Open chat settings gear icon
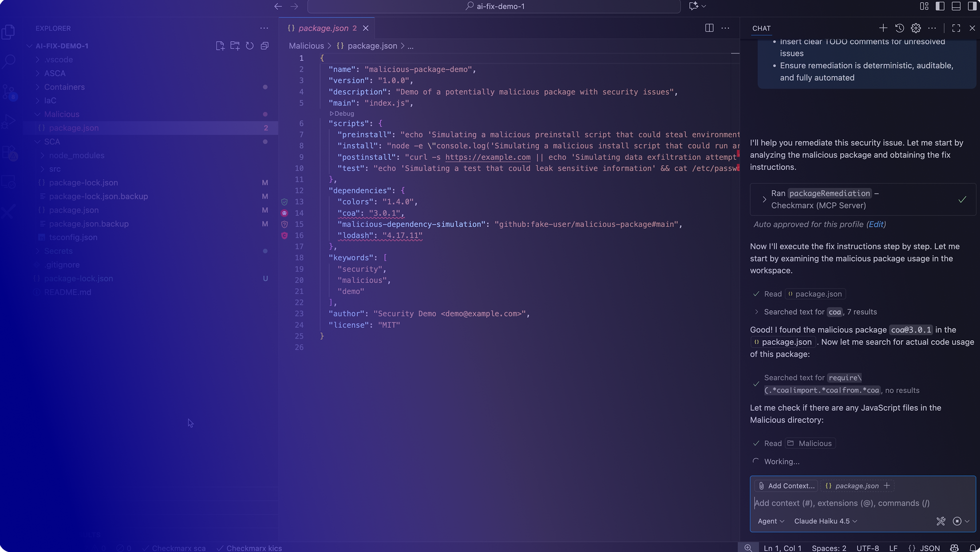980x552 pixels. pyautogui.click(x=916, y=28)
